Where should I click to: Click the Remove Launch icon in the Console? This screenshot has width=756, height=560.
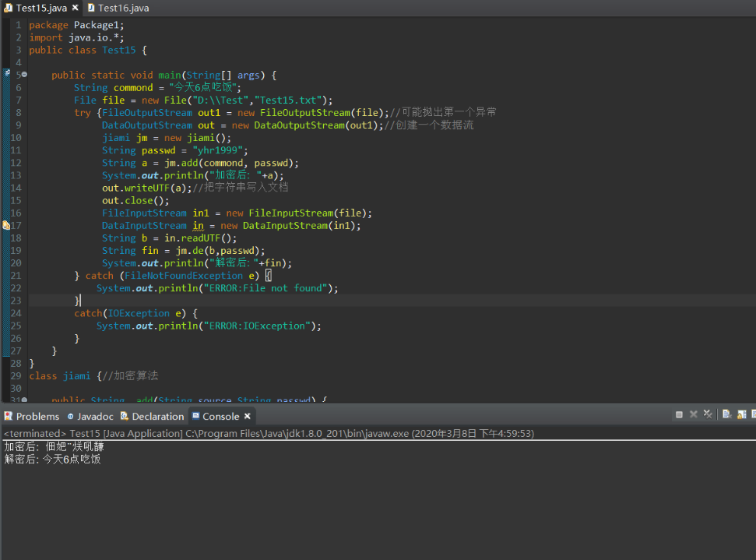click(x=693, y=415)
